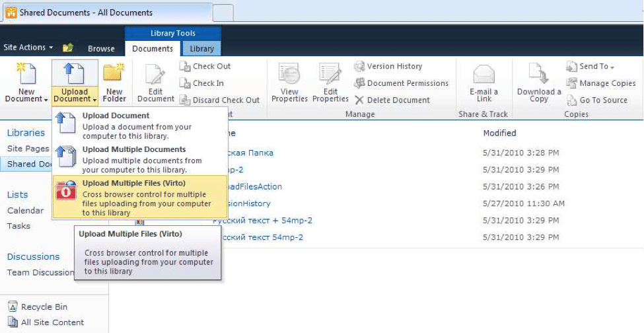
Task: Click the date 5/31/2010 3:26 PM
Action: 520,186
